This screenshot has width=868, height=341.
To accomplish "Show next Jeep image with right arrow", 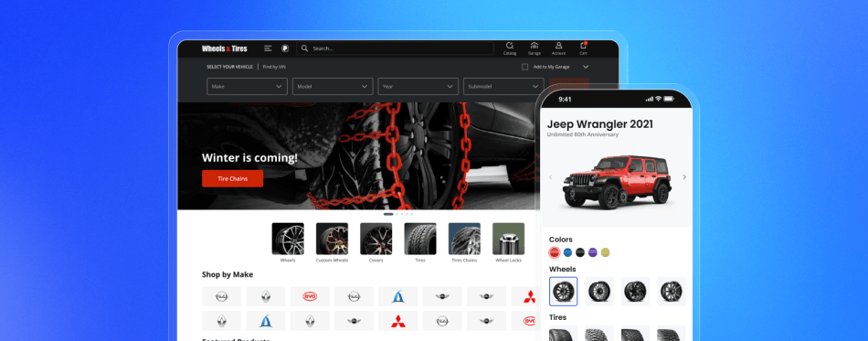I will (684, 177).
